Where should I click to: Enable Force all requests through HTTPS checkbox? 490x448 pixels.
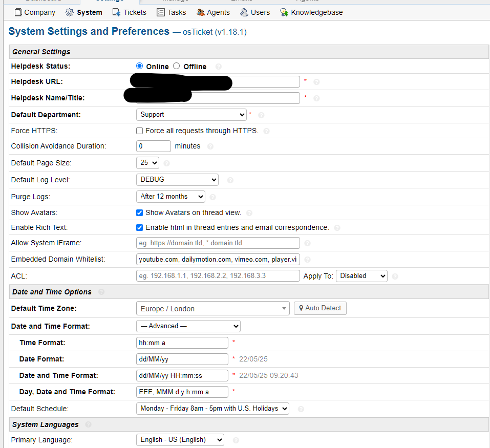pos(140,131)
